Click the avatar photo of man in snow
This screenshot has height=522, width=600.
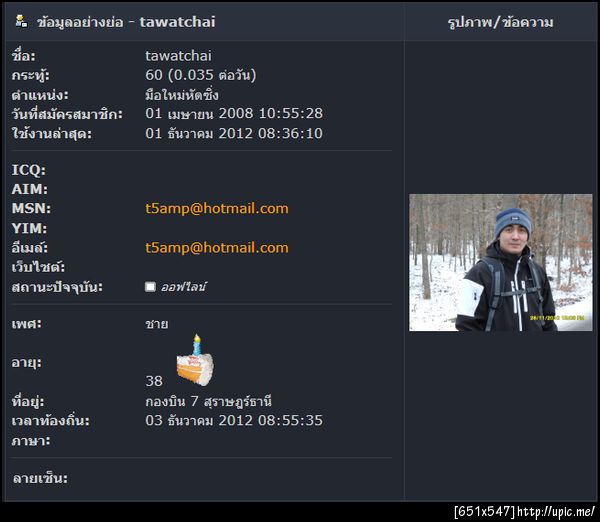[x=501, y=263]
